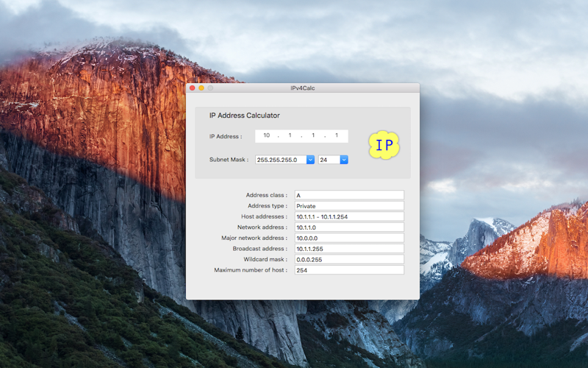Click the Network address field 10.1.1.0
588x368 pixels.
(349, 227)
